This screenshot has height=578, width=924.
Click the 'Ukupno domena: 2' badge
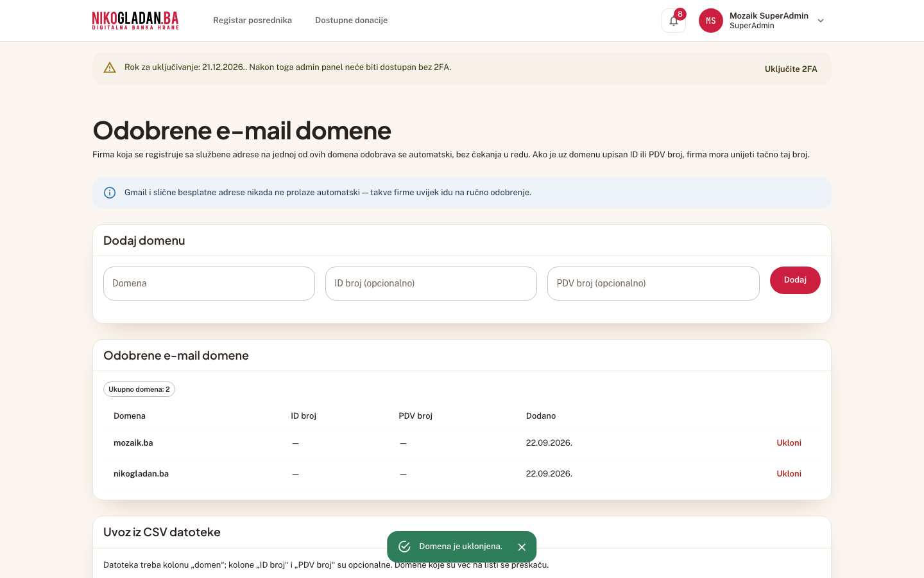pos(139,389)
